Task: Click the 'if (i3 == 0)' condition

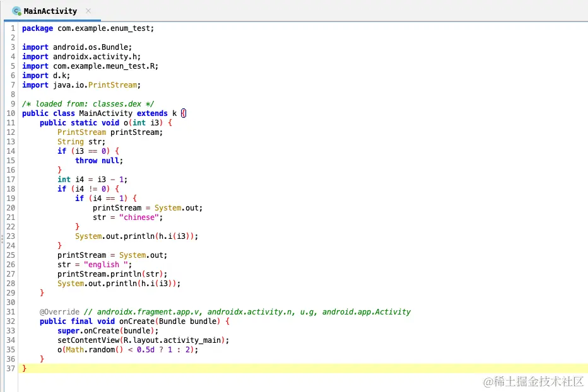Action: 84,151
